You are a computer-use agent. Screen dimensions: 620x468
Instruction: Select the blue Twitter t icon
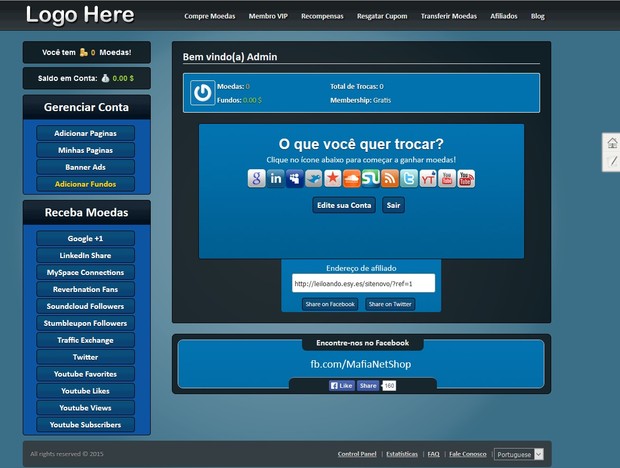point(408,179)
